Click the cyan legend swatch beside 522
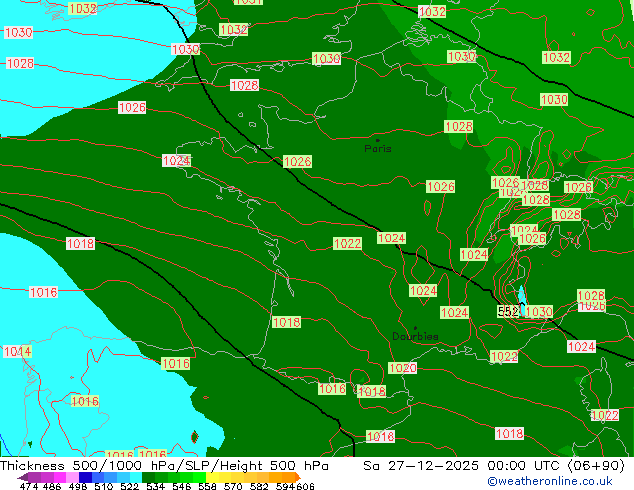The height and width of the screenshot is (490, 634). (x=136, y=477)
